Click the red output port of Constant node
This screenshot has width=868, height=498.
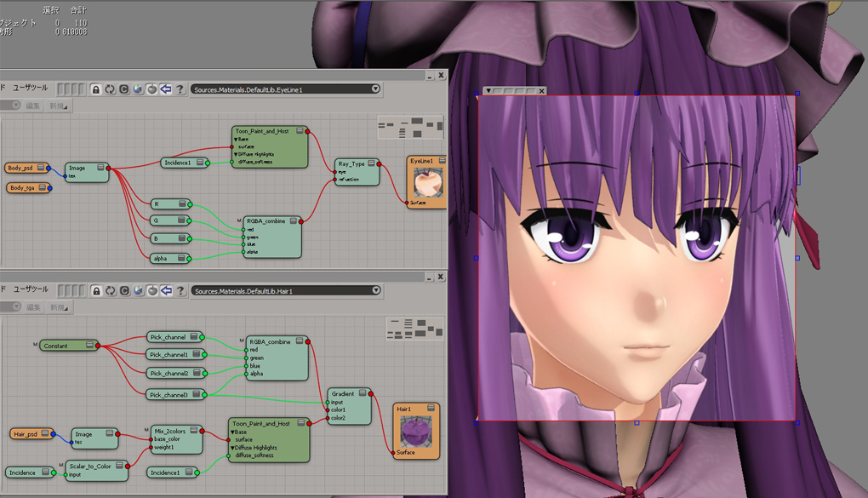coord(98,346)
